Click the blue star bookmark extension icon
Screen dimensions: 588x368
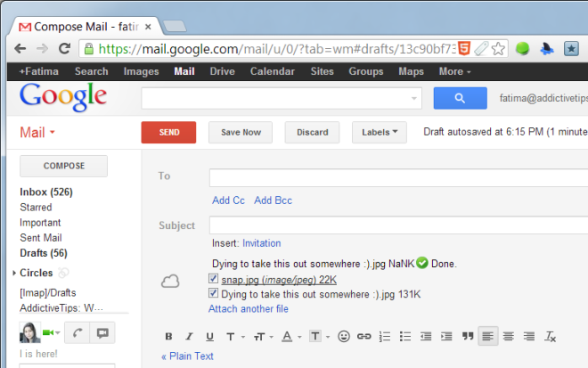tap(571, 49)
